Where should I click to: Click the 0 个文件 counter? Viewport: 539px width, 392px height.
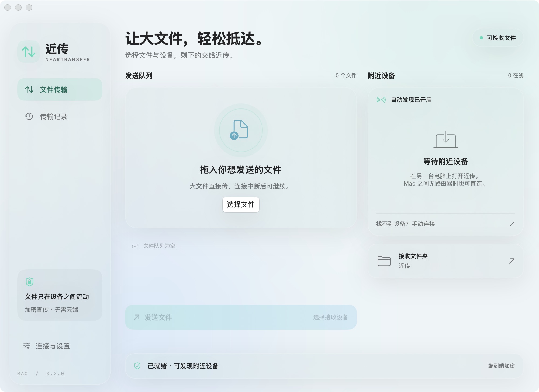click(346, 75)
